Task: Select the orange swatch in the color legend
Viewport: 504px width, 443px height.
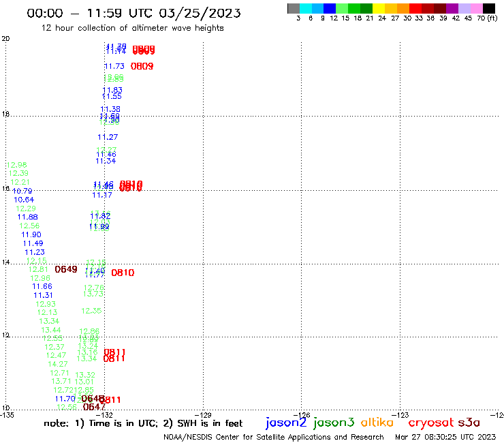Action: [x=403, y=8]
